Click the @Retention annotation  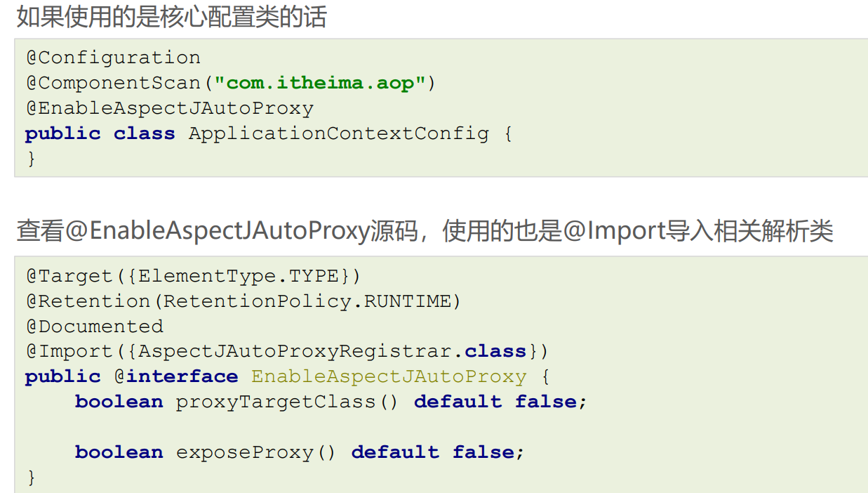pos(88,301)
